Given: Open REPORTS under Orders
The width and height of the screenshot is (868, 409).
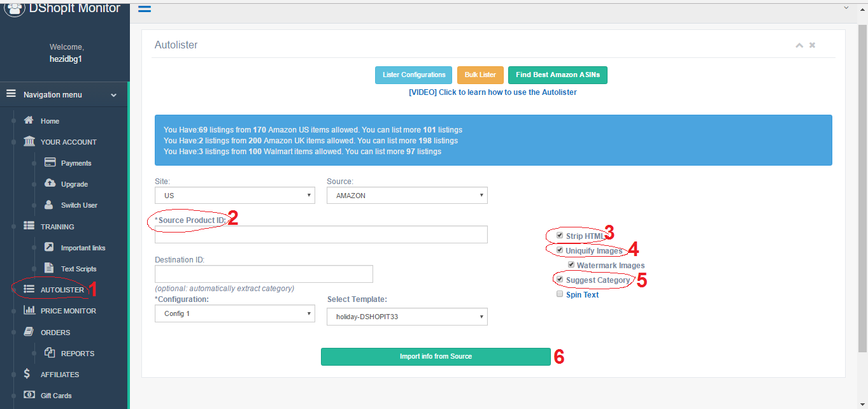Looking at the screenshot, I should coord(78,354).
